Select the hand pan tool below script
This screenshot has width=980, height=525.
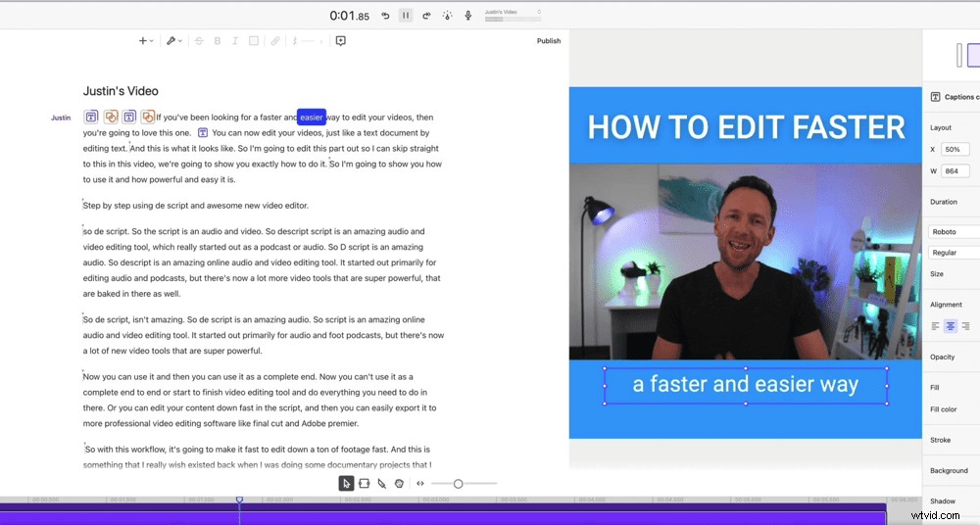(x=400, y=483)
